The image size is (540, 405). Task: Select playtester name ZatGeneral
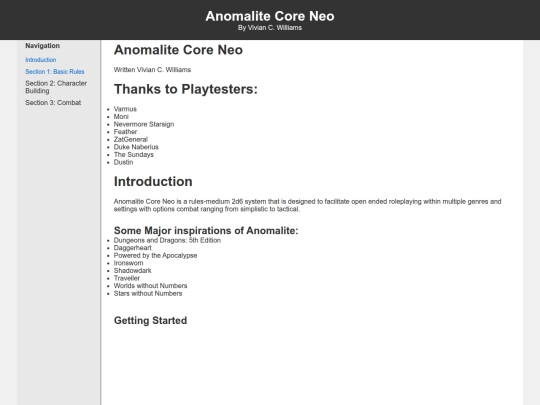131,139
